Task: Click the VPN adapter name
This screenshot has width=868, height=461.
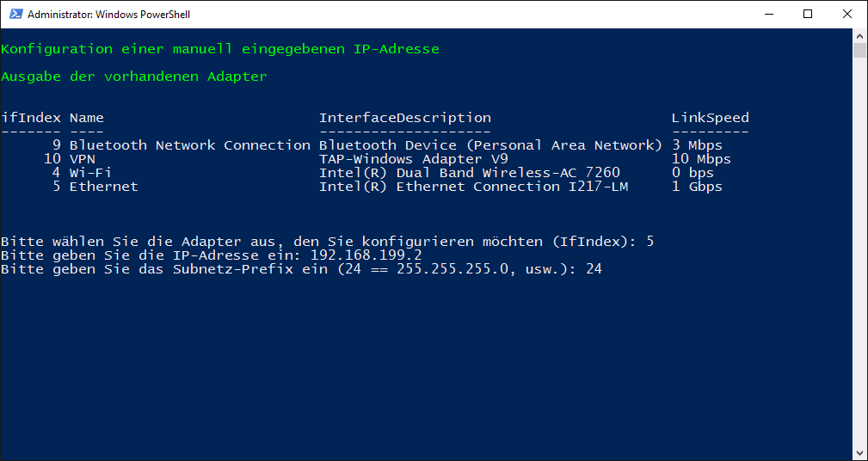Action: (83, 159)
